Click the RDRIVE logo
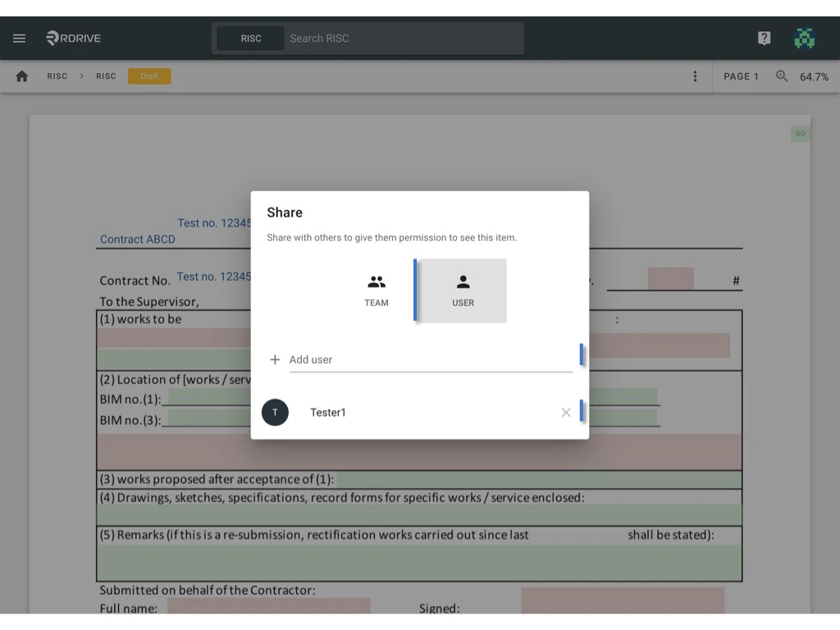The image size is (840, 630). click(73, 38)
